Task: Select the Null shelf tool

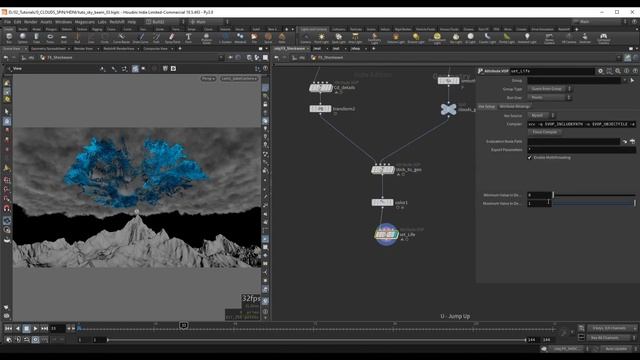Action: pos(77,38)
